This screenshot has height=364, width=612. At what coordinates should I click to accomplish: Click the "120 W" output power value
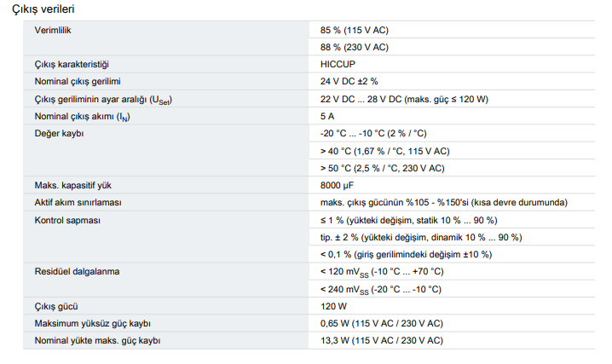333,307
